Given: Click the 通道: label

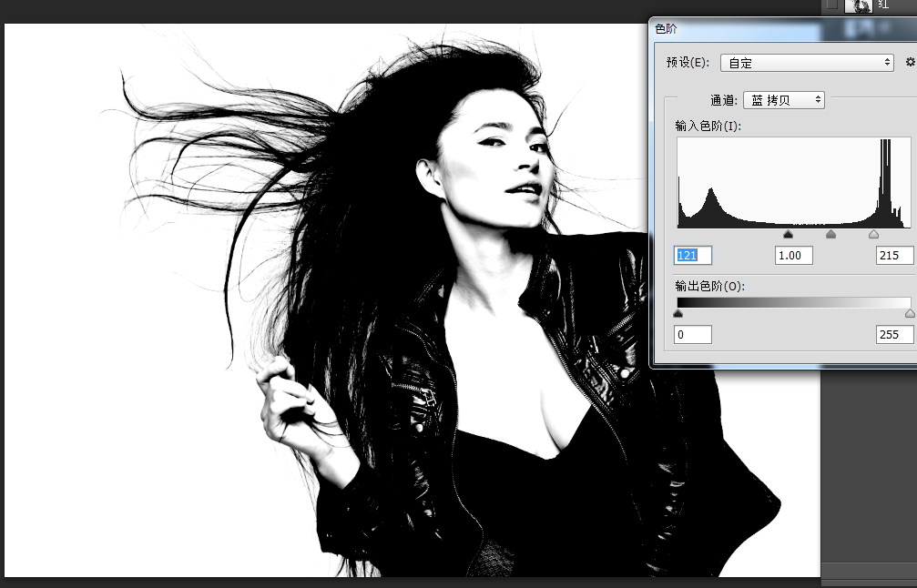Looking at the screenshot, I should (724, 100).
